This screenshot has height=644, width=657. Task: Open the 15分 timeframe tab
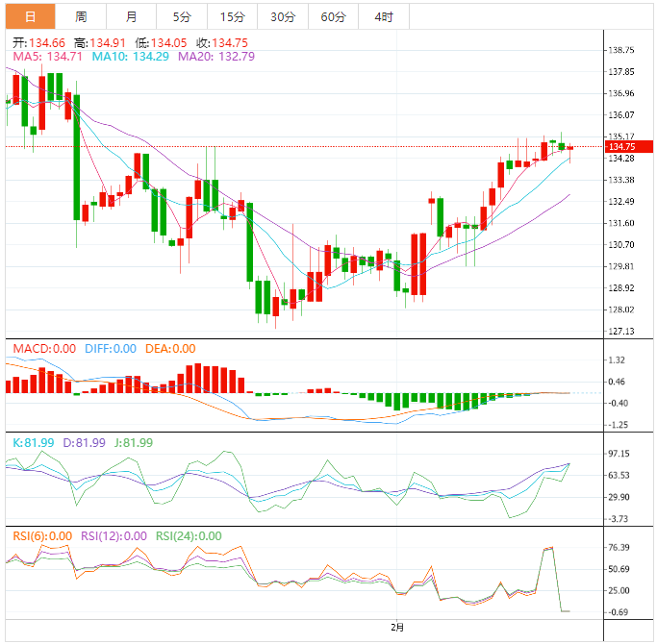[233, 16]
